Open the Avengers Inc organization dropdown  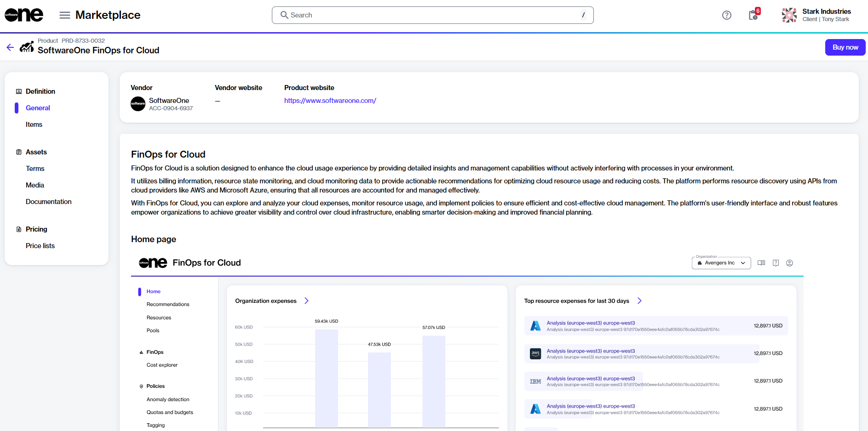tap(721, 263)
